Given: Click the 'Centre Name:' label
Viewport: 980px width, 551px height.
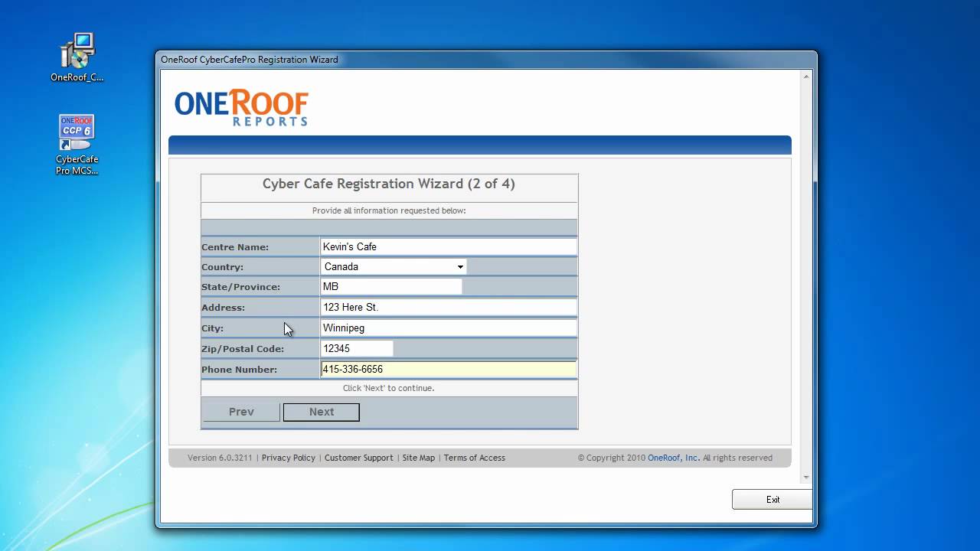Looking at the screenshot, I should pos(235,247).
